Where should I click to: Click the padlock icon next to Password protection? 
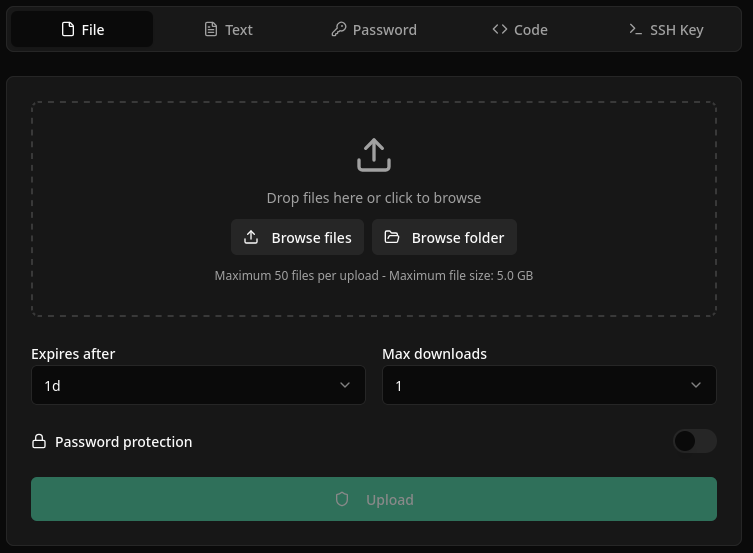point(39,441)
